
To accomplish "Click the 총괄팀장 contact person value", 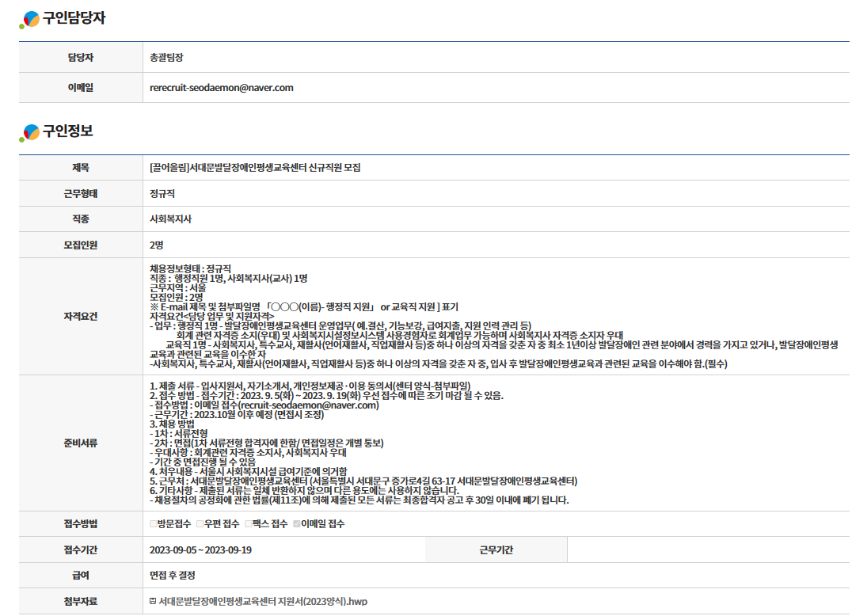I will point(166,58).
